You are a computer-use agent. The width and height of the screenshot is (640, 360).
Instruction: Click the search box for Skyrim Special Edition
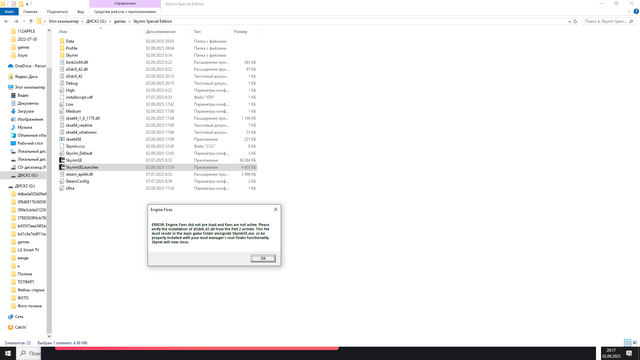click(x=608, y=21)
